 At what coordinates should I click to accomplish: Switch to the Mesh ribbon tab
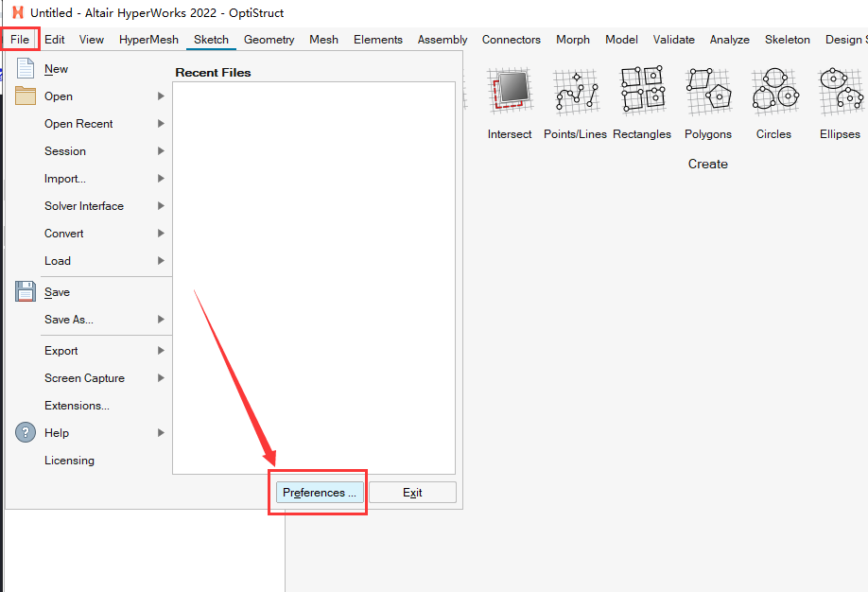point(323,40)
